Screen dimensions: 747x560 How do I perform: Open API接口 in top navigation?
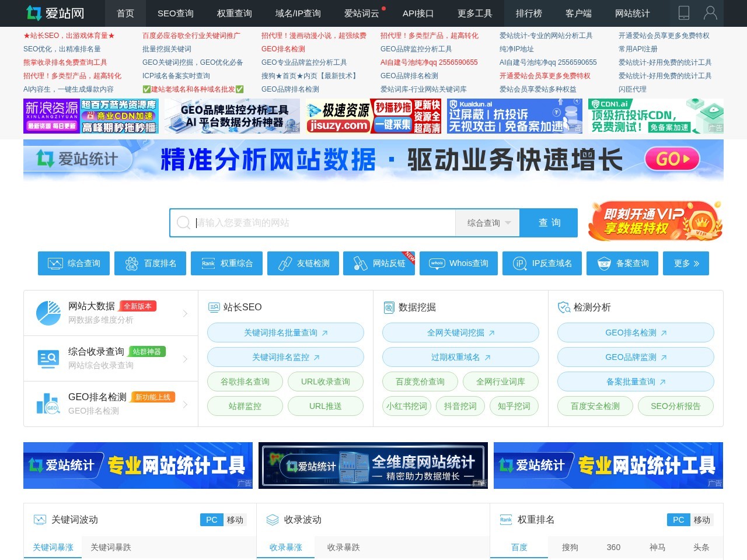[418, 13]
